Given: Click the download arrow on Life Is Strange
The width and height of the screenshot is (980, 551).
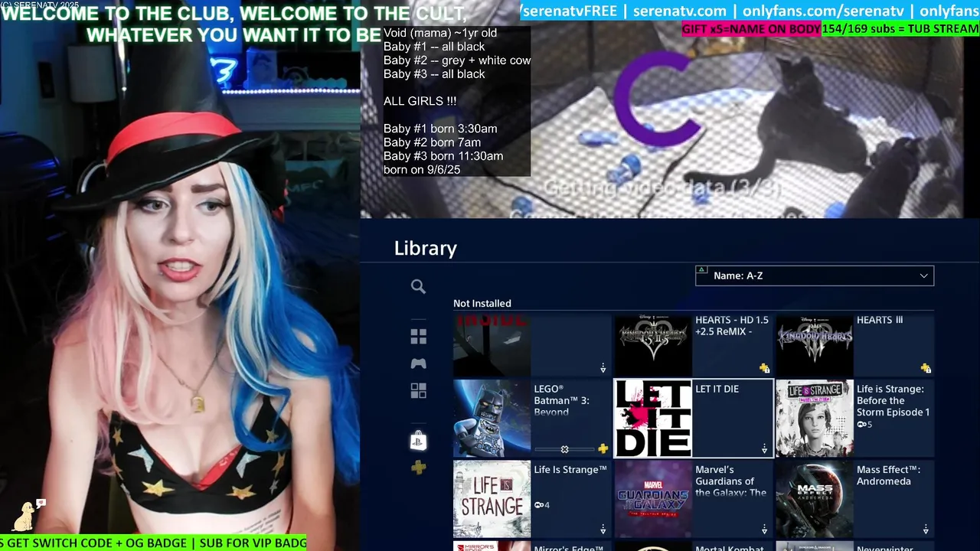Looking at the screenshot, I should (x=603, y=530).
